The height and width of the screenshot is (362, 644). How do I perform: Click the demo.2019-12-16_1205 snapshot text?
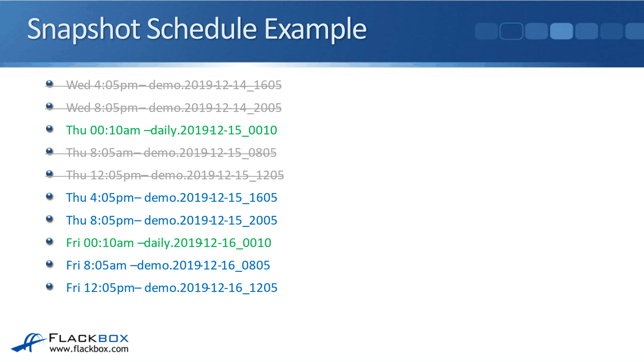[211, 288]
